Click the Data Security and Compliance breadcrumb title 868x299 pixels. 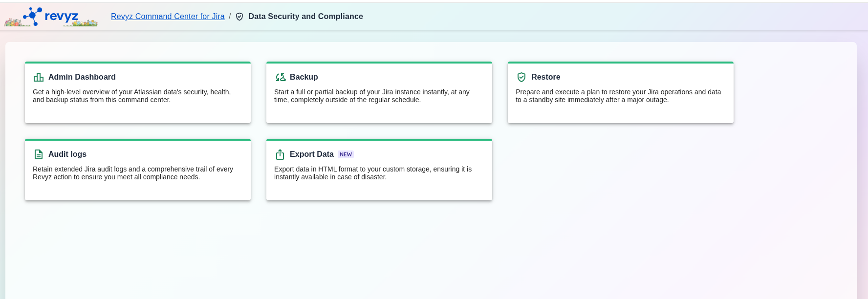pyautogui.click(x=305, y=17)
